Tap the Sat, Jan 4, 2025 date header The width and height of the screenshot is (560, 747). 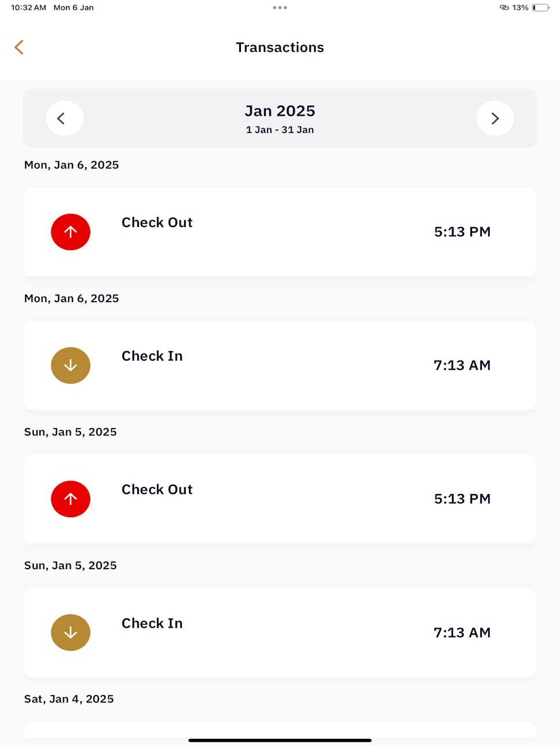click(x=69, y=699)
